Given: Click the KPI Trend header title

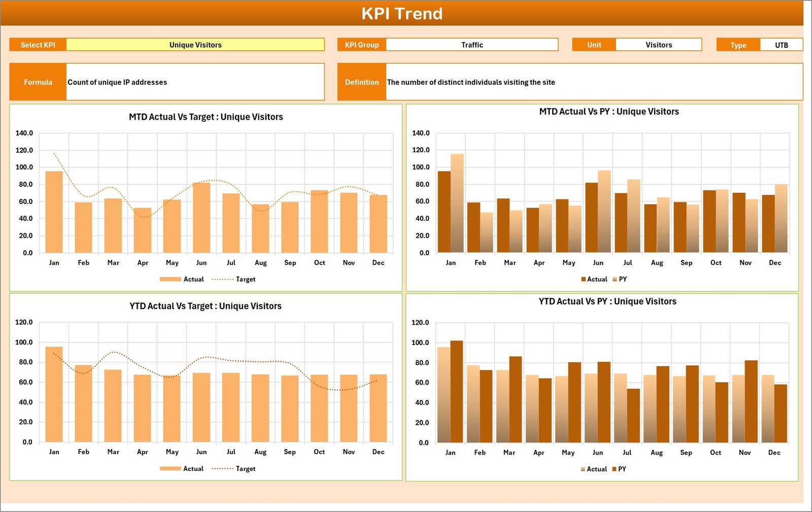Looking at the screenshot, I should pos(402,14).
